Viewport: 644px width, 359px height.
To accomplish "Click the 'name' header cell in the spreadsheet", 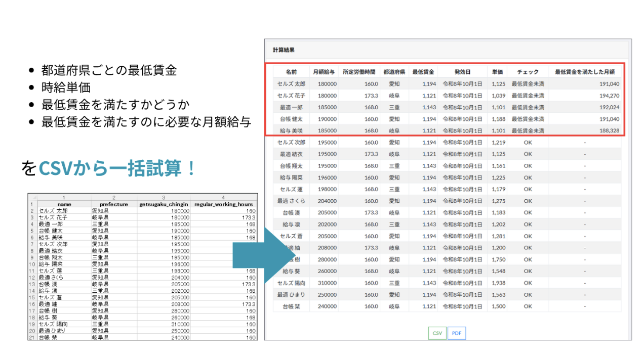I will point(64,204).
